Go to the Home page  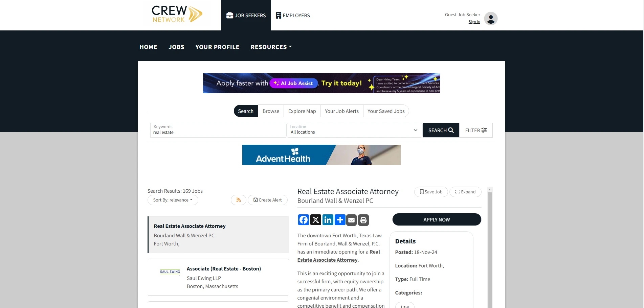(148, 47)
